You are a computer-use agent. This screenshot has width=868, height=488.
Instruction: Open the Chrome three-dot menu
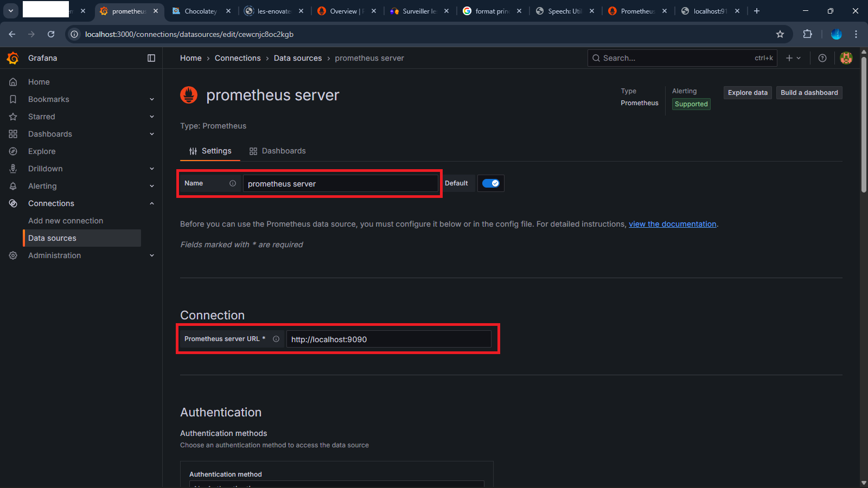tap(856, 34)
